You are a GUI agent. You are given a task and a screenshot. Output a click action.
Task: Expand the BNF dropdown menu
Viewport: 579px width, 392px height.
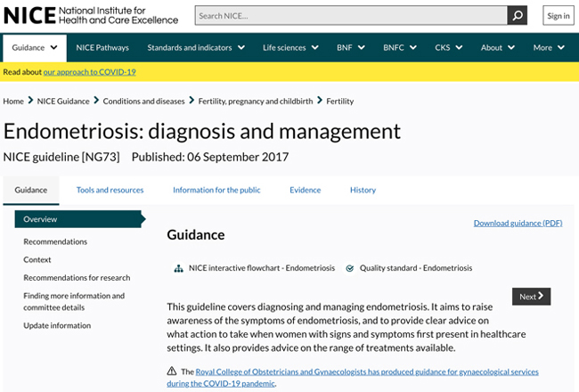(350, 47)
